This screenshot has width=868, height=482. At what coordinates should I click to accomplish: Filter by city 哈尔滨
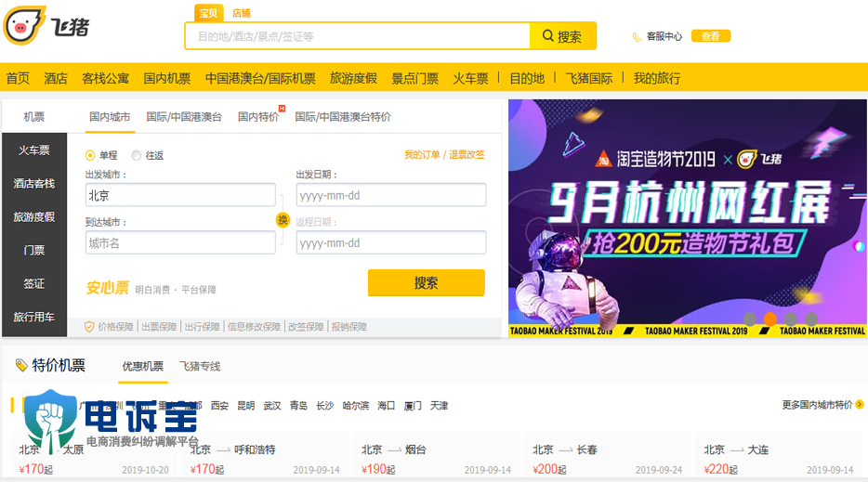tap(355, 406)
